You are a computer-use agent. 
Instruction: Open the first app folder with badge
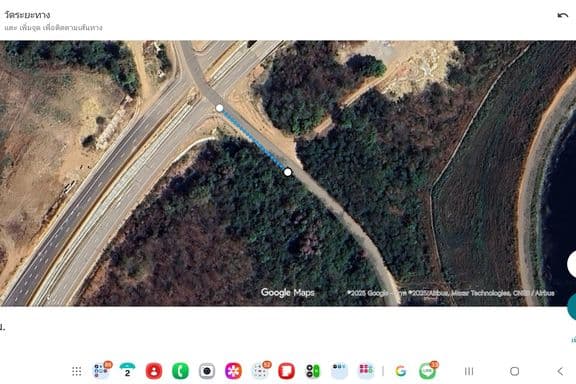pyautogui.click(x=102, y=370)
